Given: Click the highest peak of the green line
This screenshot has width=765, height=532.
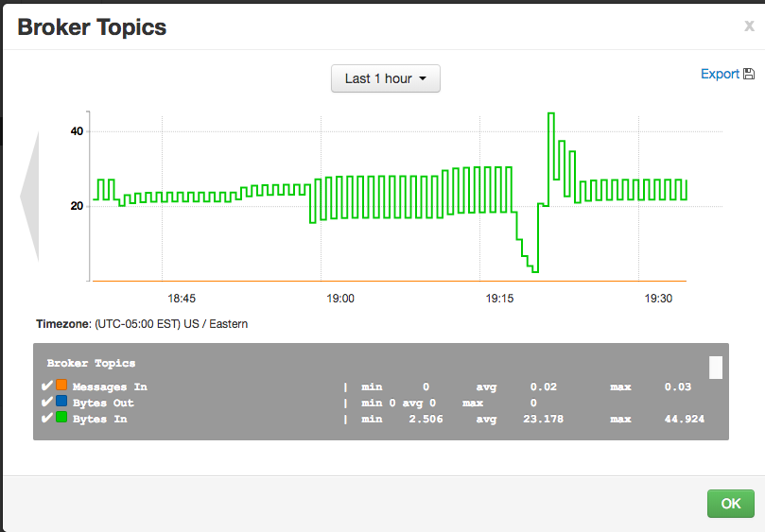Looking at the screenshot, I should click(x=550, y=114).
